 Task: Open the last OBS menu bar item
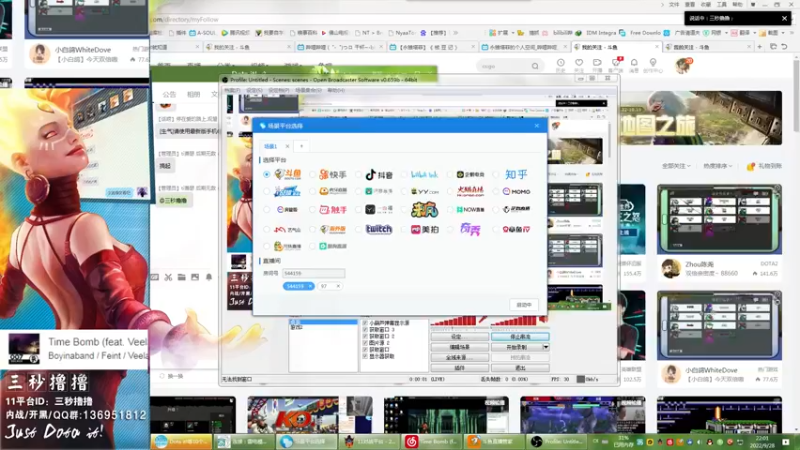336,90
